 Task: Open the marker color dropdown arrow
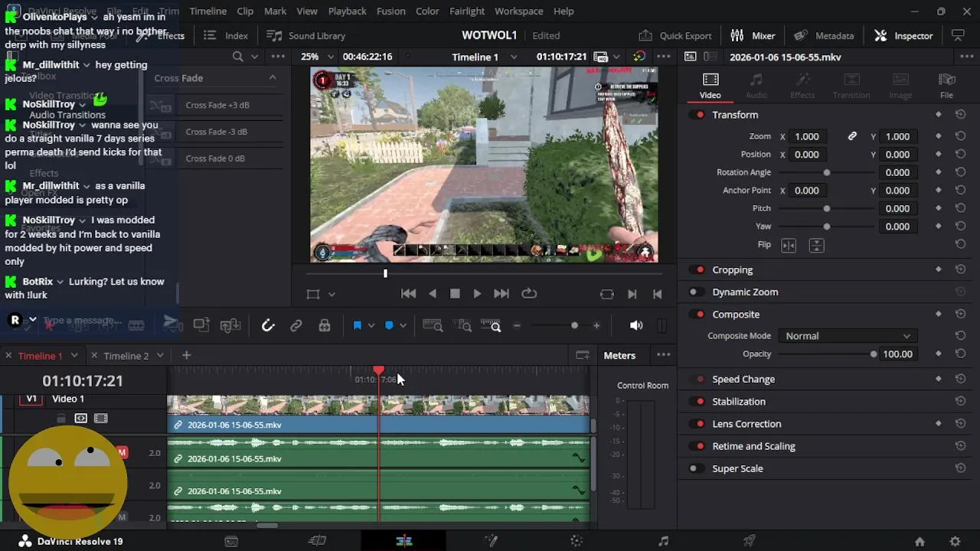pyautogui.click(x=403, y=326)
